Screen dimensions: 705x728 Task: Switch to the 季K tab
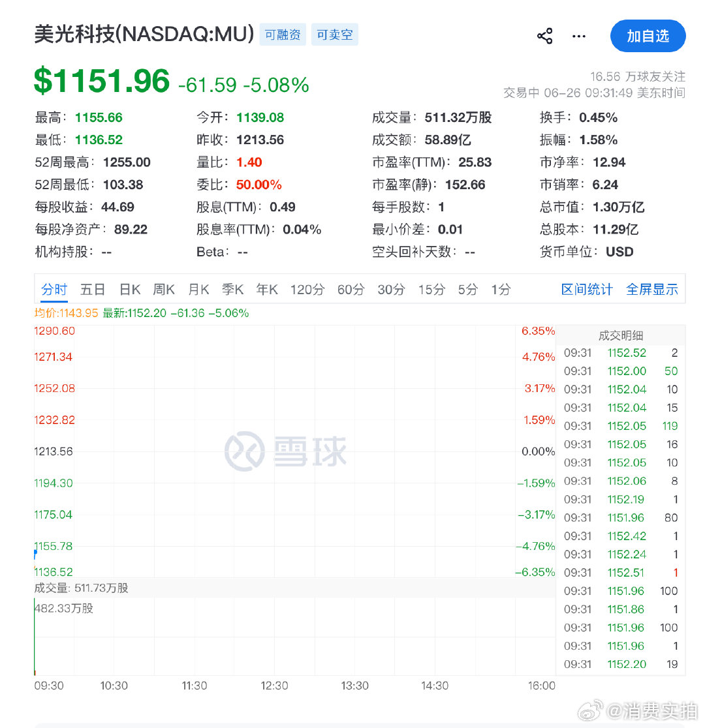232,289
